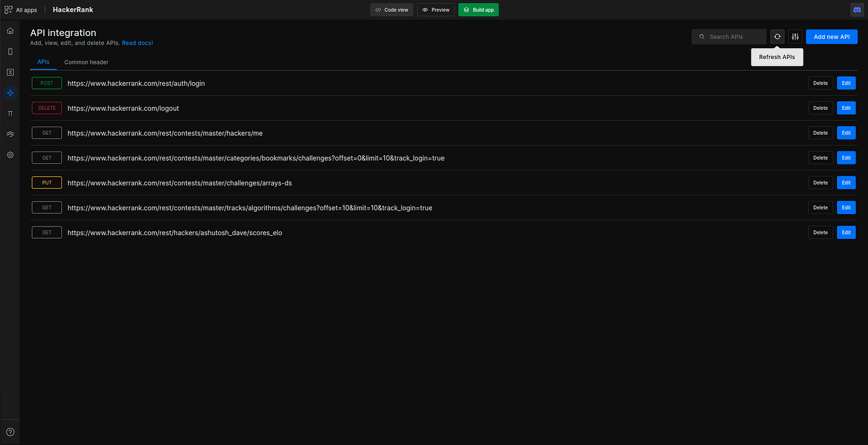The width and height of the screenshot is (868, 445).
Task: Open the Read docs link
Action: (137, 43)
